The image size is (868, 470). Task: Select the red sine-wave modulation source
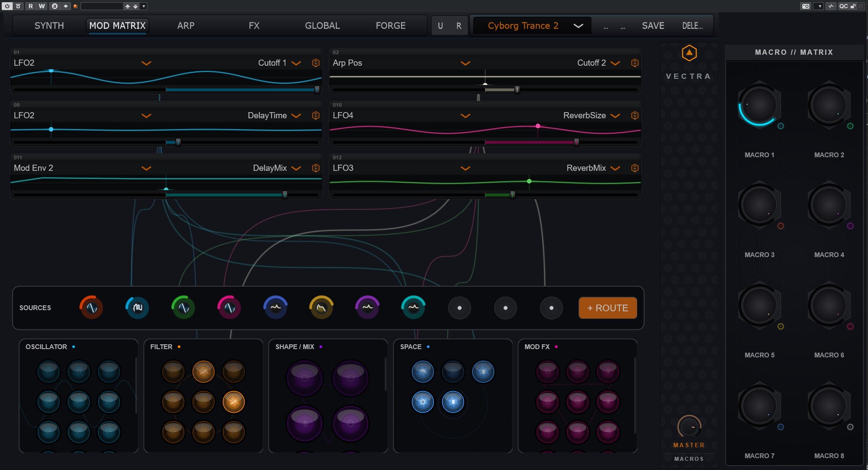coord(91,308)
